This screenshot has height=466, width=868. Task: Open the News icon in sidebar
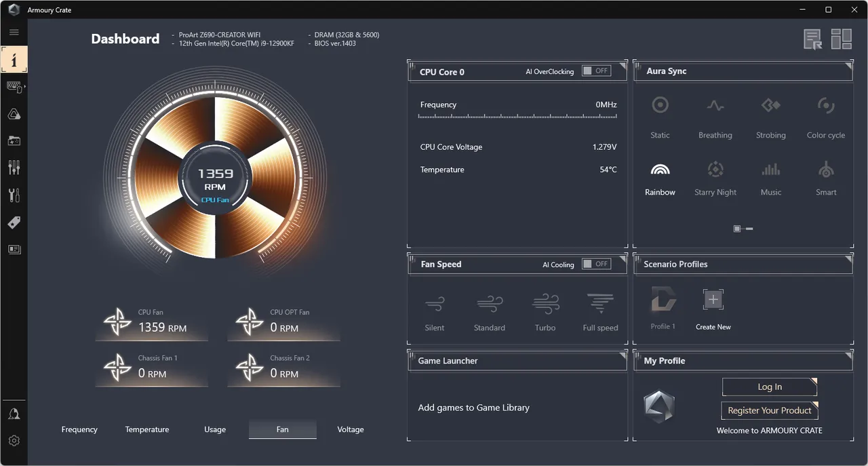(14, 249)
